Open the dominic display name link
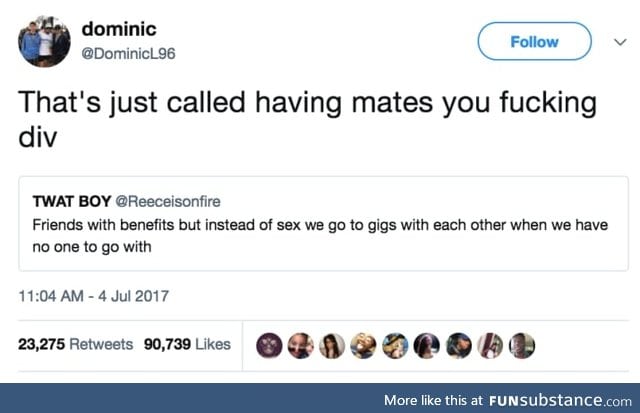 (x=119, y=29)
